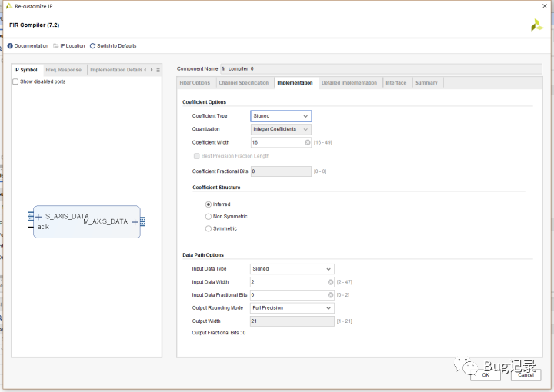Click the Switch to Defaults refresh icon
Screen dimensions: 554x392
pos(93,46)
